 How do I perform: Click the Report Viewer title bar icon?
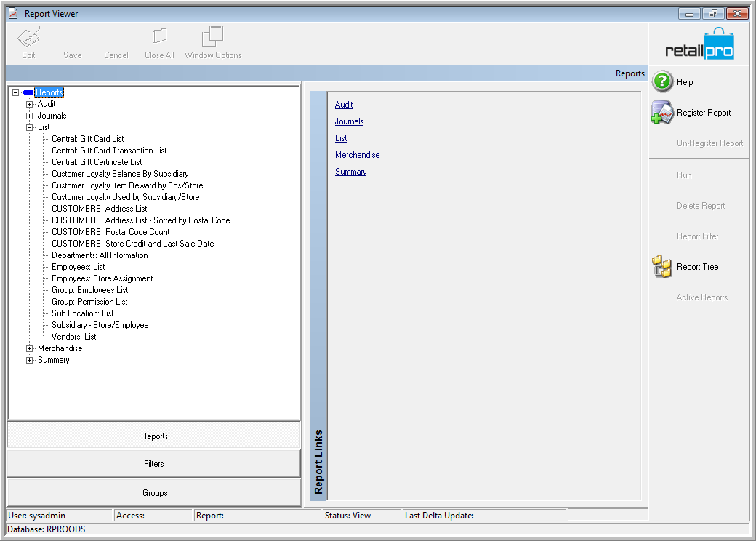14,14
